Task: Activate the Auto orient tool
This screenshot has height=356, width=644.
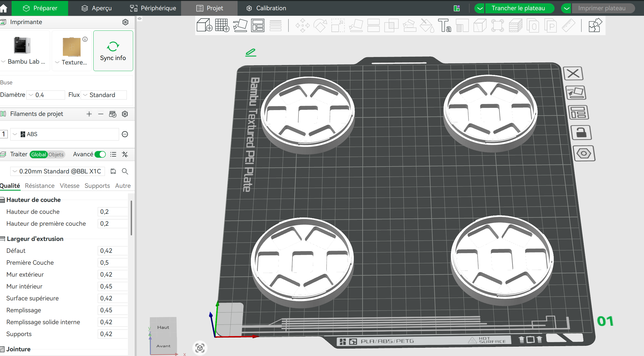Action: 240,25
